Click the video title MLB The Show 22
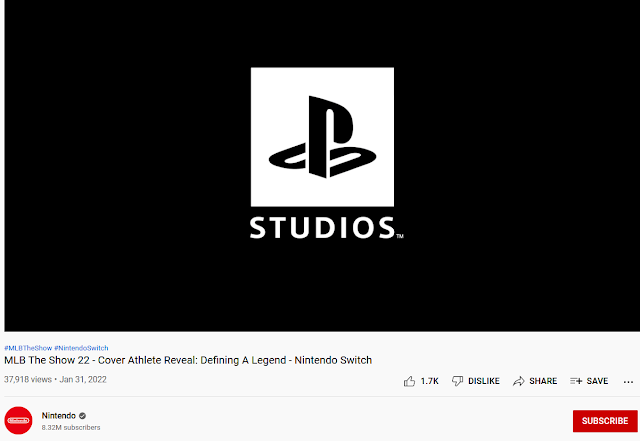 [x=188, y=360]
